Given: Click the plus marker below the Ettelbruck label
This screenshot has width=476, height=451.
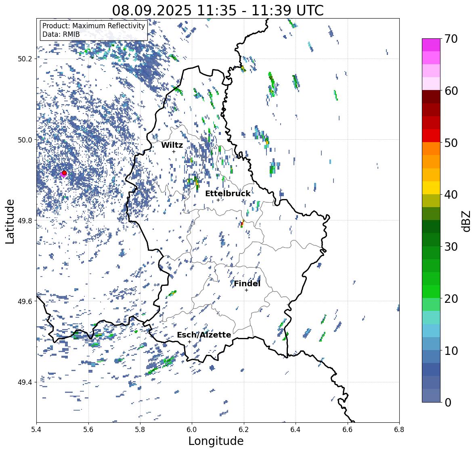Looking at the screenshot, I should 218,200.
